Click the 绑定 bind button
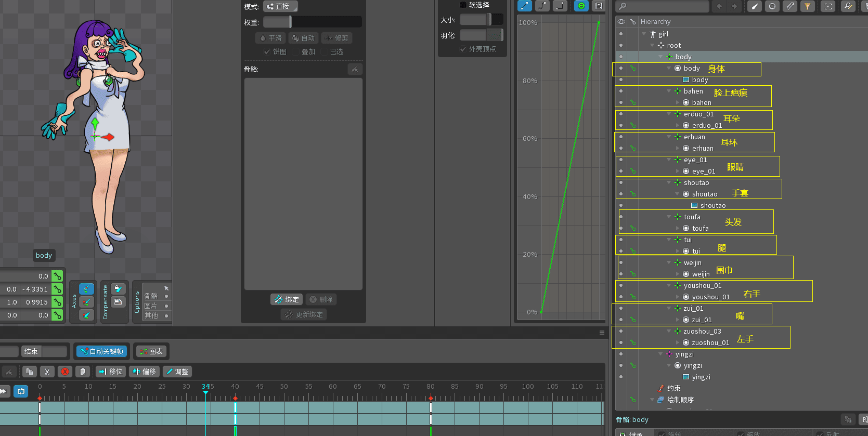868x436 pixels. pos(287,299)
